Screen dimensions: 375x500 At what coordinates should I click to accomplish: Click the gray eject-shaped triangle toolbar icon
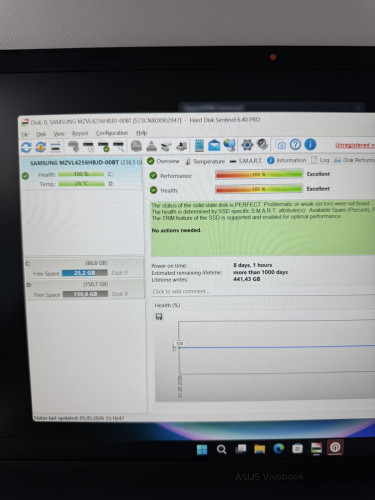coord(151,146)
